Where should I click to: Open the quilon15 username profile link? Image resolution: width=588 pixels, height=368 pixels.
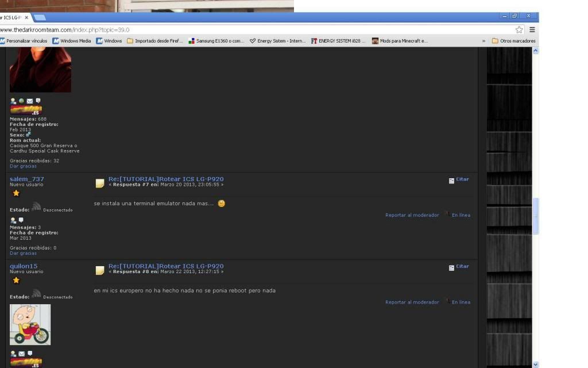[24, 266]
